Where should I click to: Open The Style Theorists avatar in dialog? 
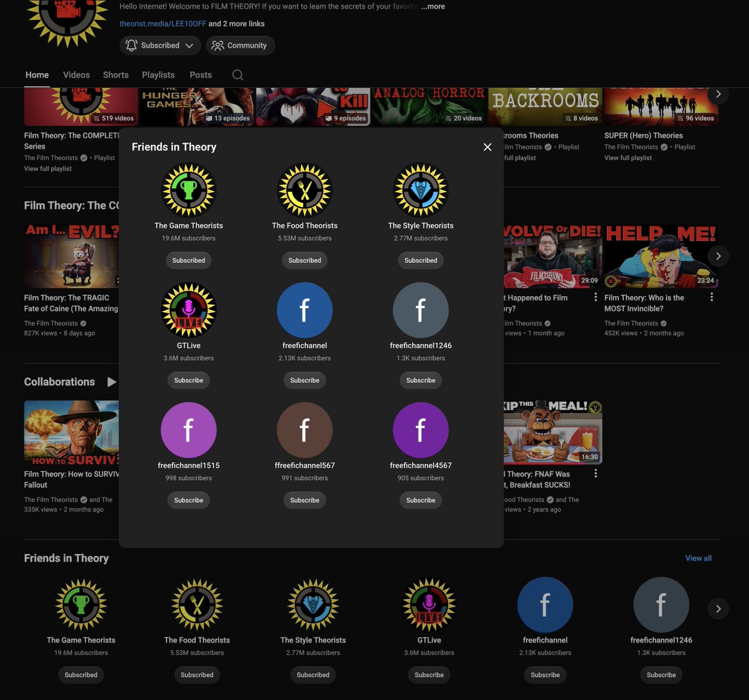(x=421, y=190)
